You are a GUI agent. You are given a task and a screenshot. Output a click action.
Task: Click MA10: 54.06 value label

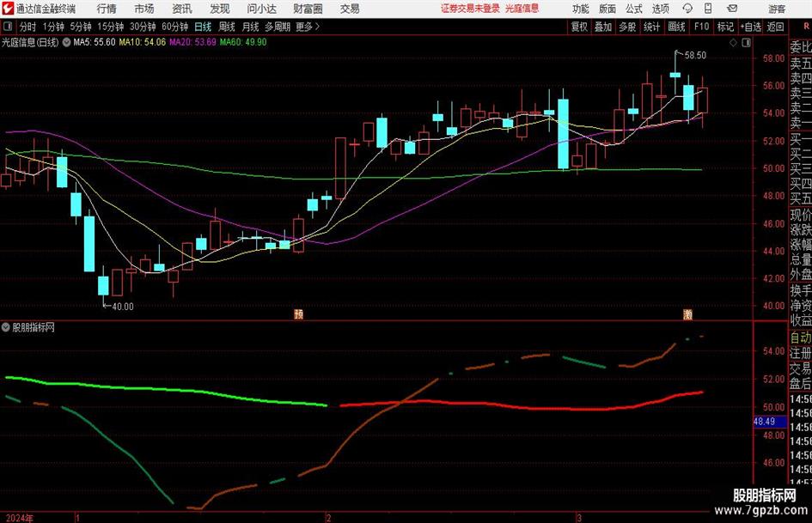pos(143,42)
